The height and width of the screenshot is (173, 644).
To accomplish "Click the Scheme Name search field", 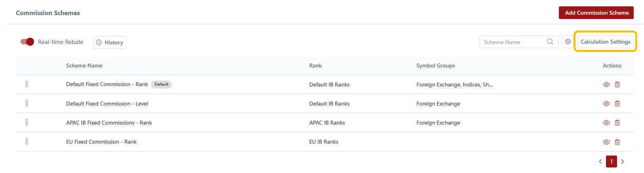I will pyautogui.click(x=513, y=42).
